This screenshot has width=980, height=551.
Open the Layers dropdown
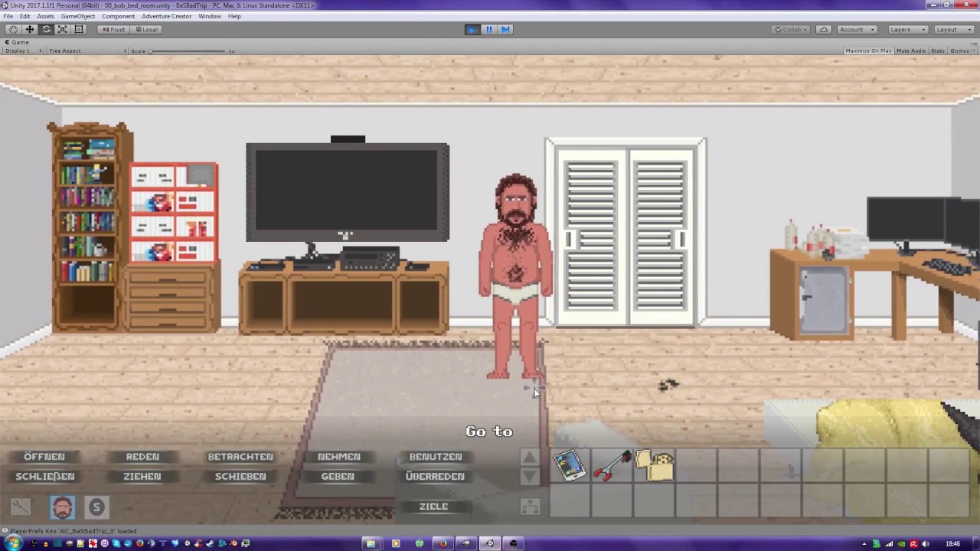pyautogui.click(x=907, y=29)
